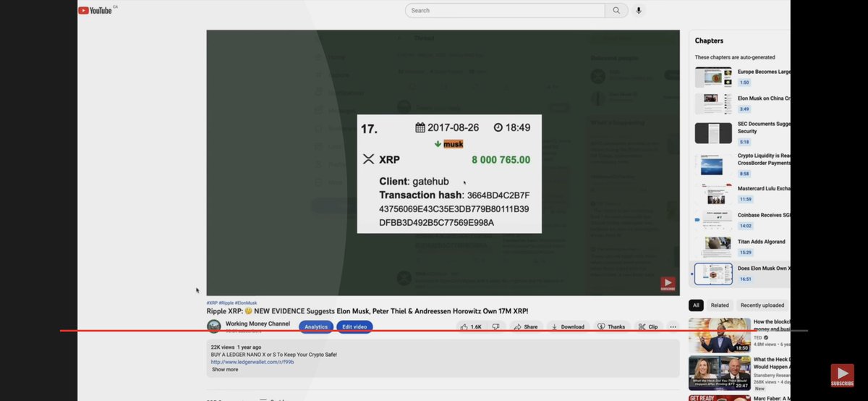
Task: Open the ledgerwallet.com link in description
Action: (x=252, y=362)
